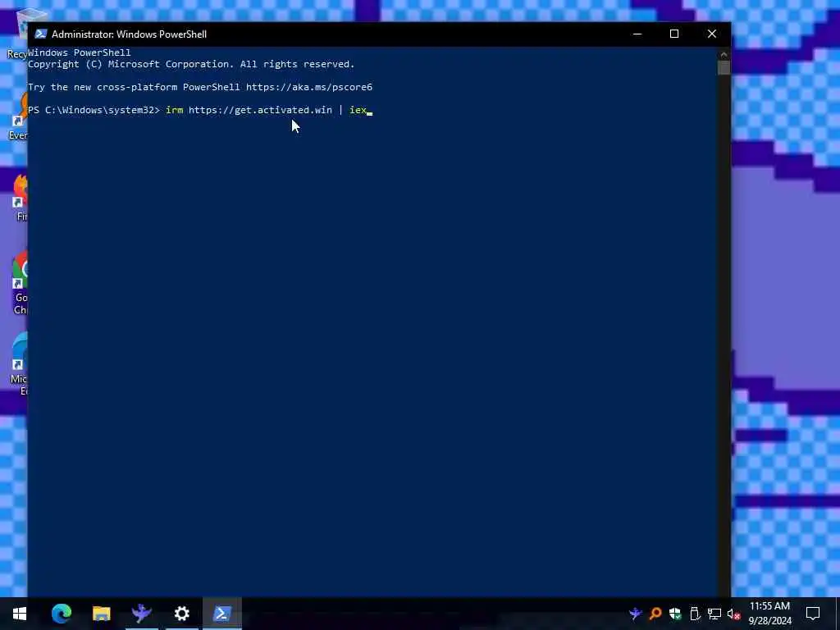
Task: Click the iex command text
Action: pos(358,110)
